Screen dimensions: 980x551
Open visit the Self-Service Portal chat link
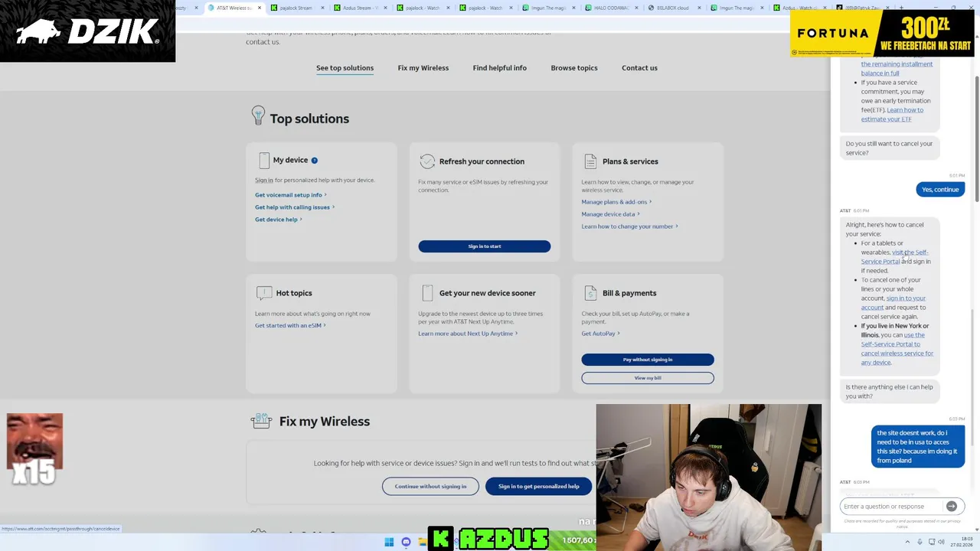[894, 257]
